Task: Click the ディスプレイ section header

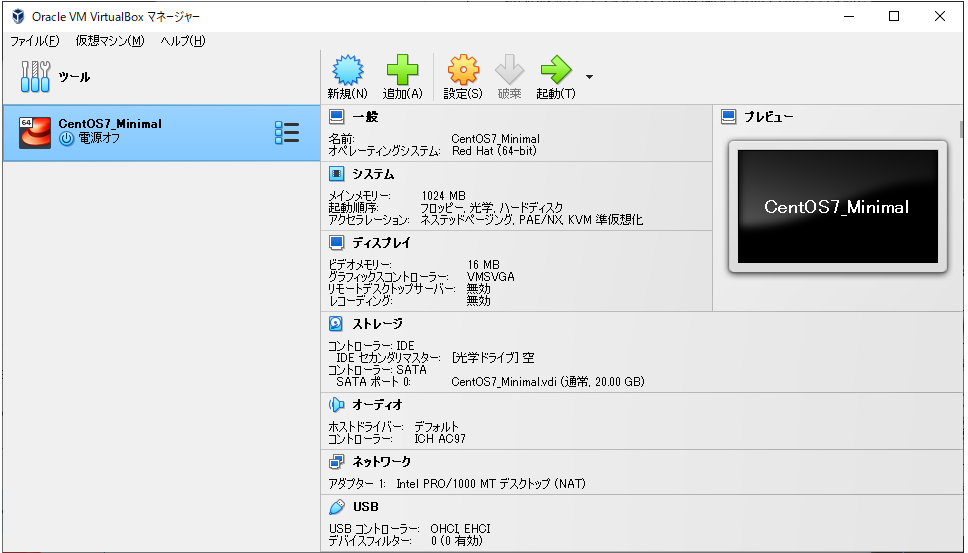Action: [381, 243]
